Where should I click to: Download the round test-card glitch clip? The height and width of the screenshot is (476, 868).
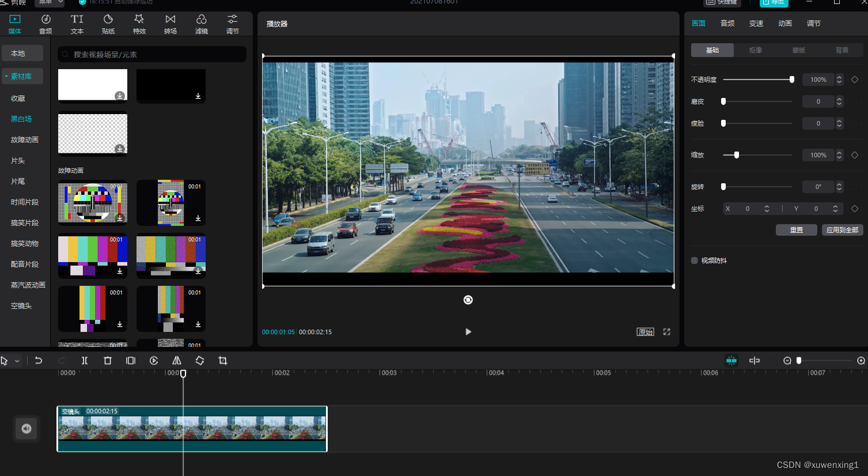click(120, 218)
